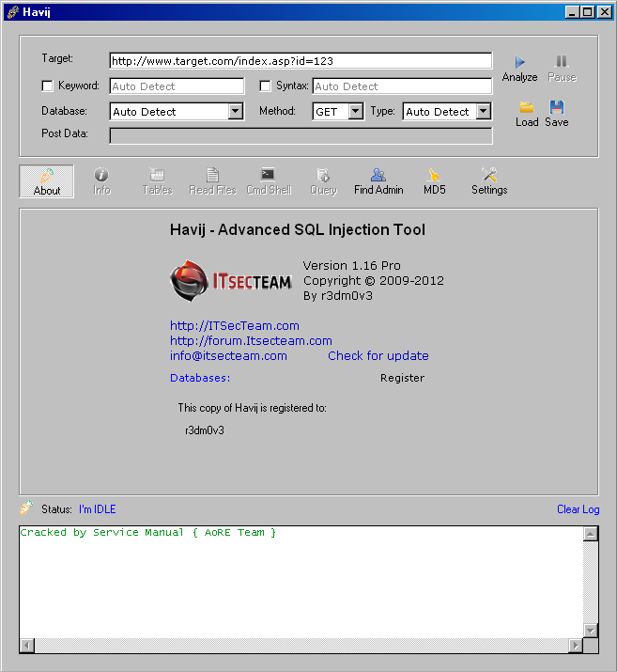617x672 pixels.
Task: Click the log's vertical scrollbar down arrow
Action: [591, 631]
